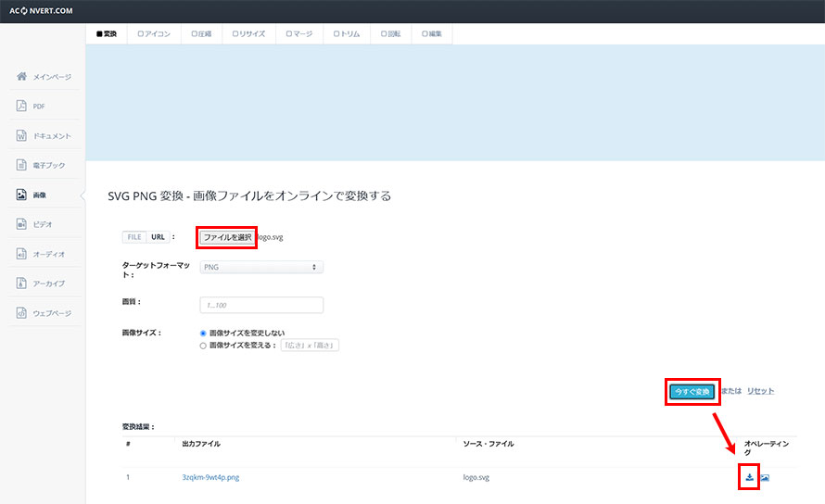Screen dimensions: 825x504
Task: Click the 出力ファイル column header
Action: [201, 444]
